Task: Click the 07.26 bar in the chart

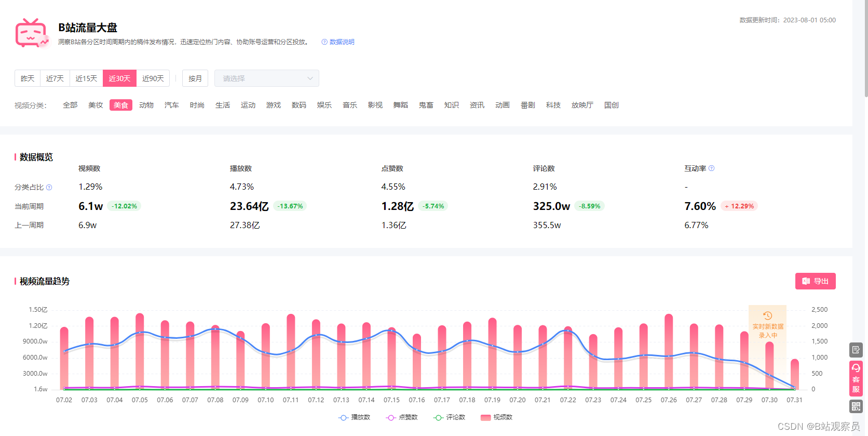Action: click(669, 352)
